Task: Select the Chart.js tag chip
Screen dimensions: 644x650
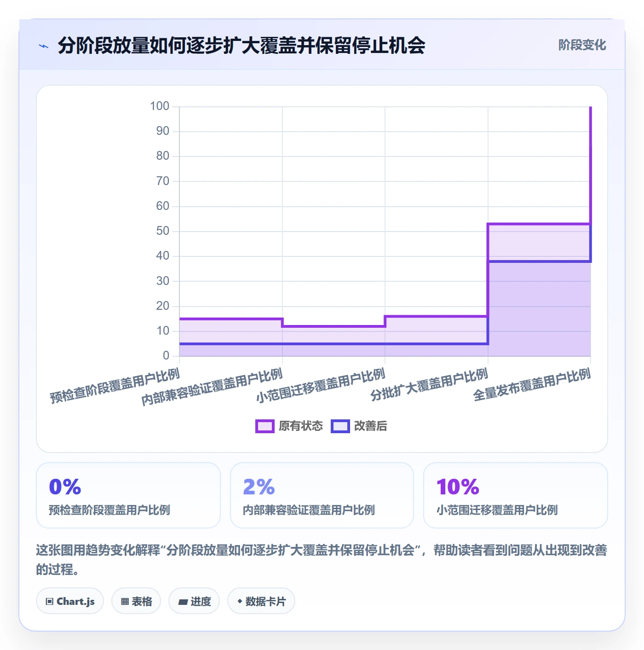Action: (x=70, y=601)
